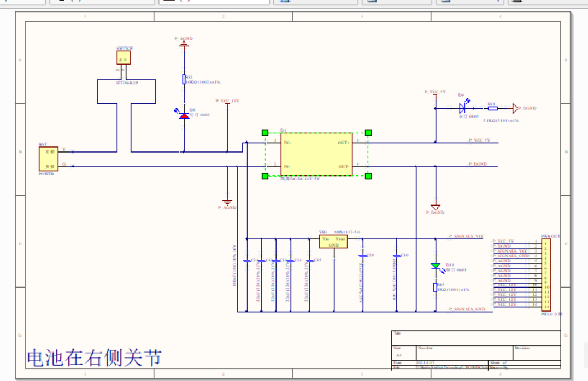Image resolution: width=588 pixels, height=381 pixels.
Task: Select the red LED D8
Action: click(x=184, y=115)
